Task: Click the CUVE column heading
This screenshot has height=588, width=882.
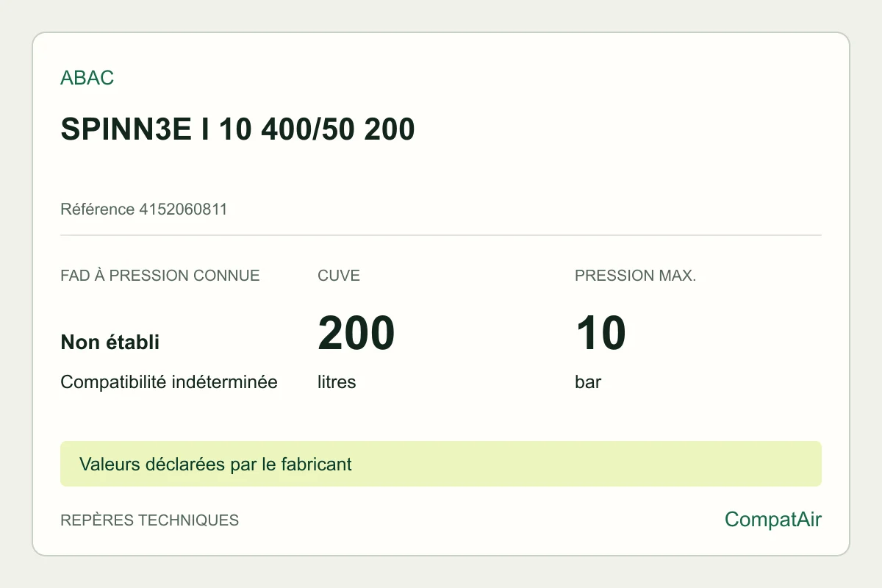Action: [x=339, y=276]
